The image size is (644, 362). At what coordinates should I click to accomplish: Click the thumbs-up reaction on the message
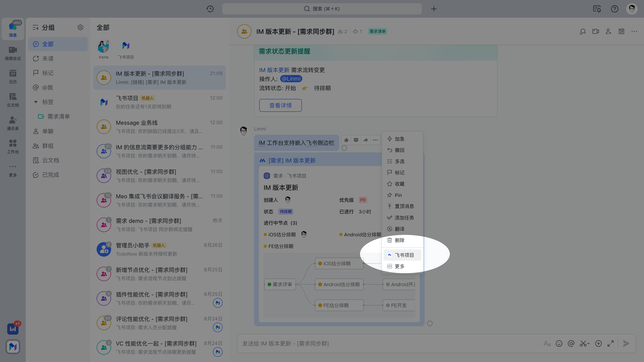coord(346,140)
